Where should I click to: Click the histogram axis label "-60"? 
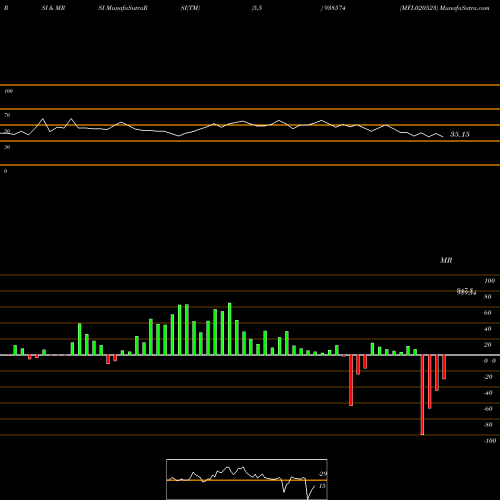point(488,409)
